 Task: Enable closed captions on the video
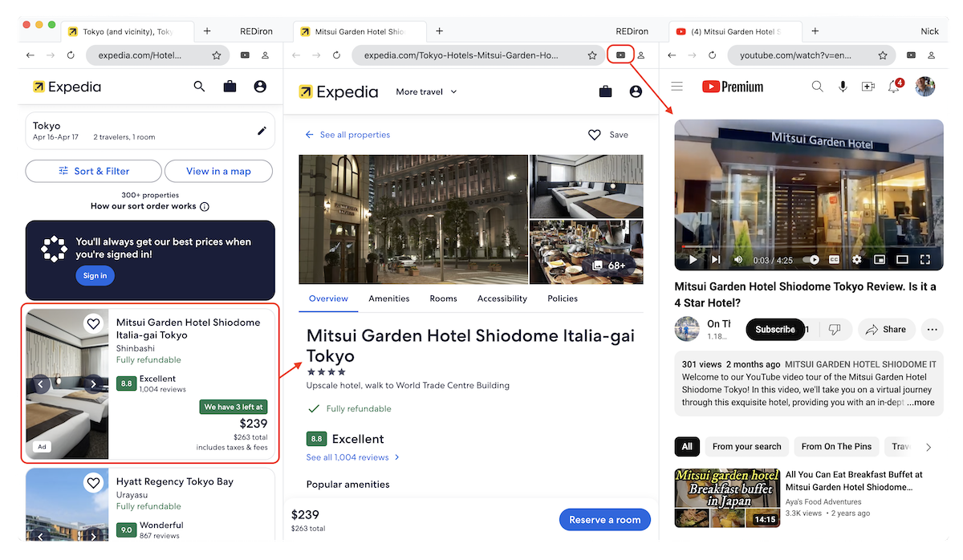pos(834,259)
